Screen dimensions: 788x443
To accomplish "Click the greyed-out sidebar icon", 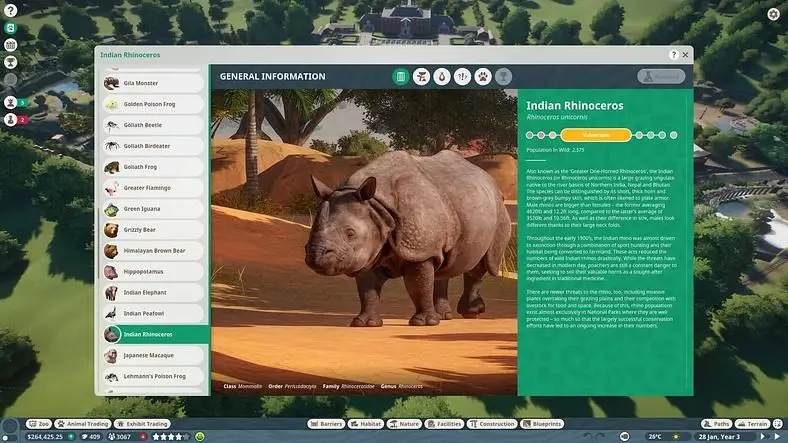I will click(11, 79).
